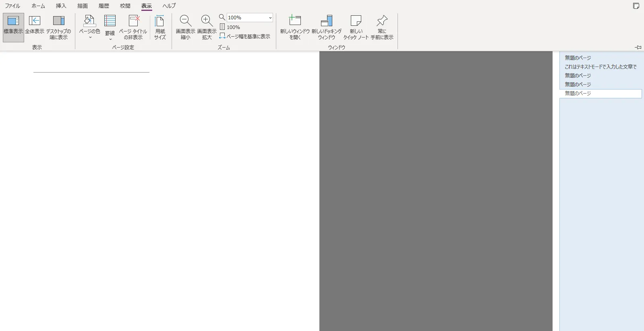The height and width of the screenshot is (331, 644).
Task: Click 用紙サイズ paper size icon
Action: click(x=160, y=27)
